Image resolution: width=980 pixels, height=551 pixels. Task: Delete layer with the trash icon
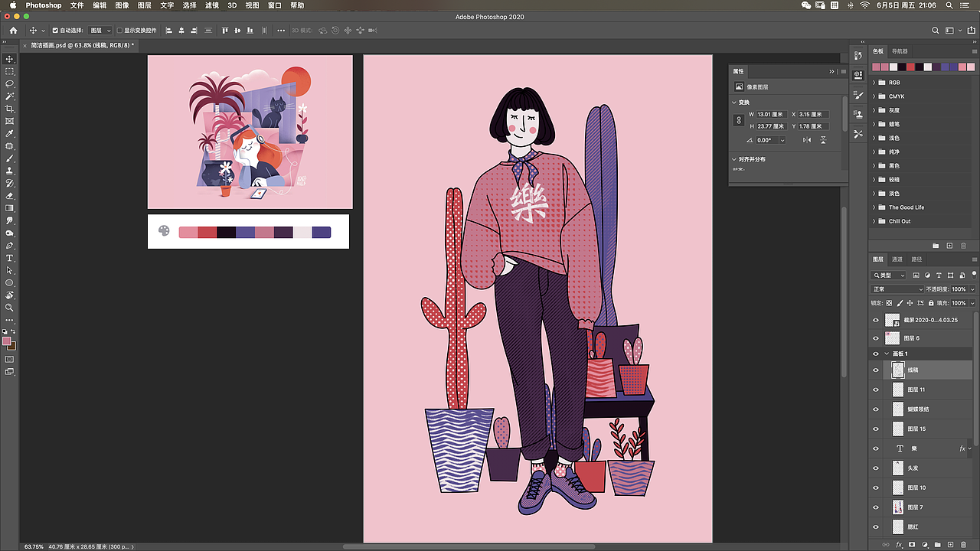coord(964,545)
